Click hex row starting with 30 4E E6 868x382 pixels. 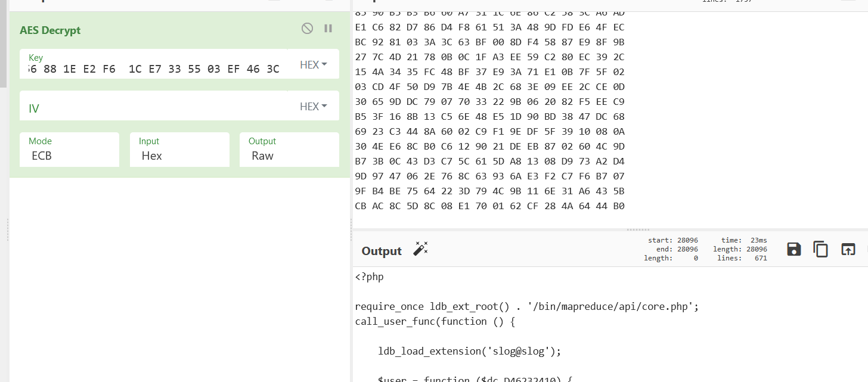[489, 147]
